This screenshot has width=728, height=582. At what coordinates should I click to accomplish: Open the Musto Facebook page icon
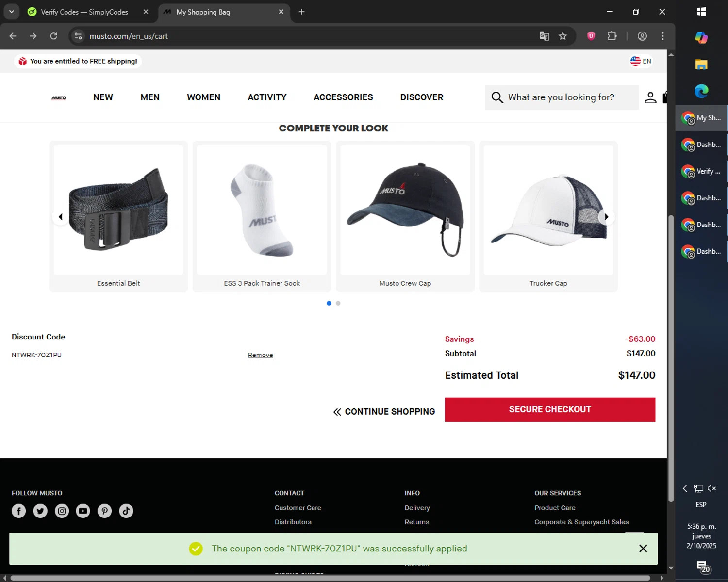[x=19, y=511]
